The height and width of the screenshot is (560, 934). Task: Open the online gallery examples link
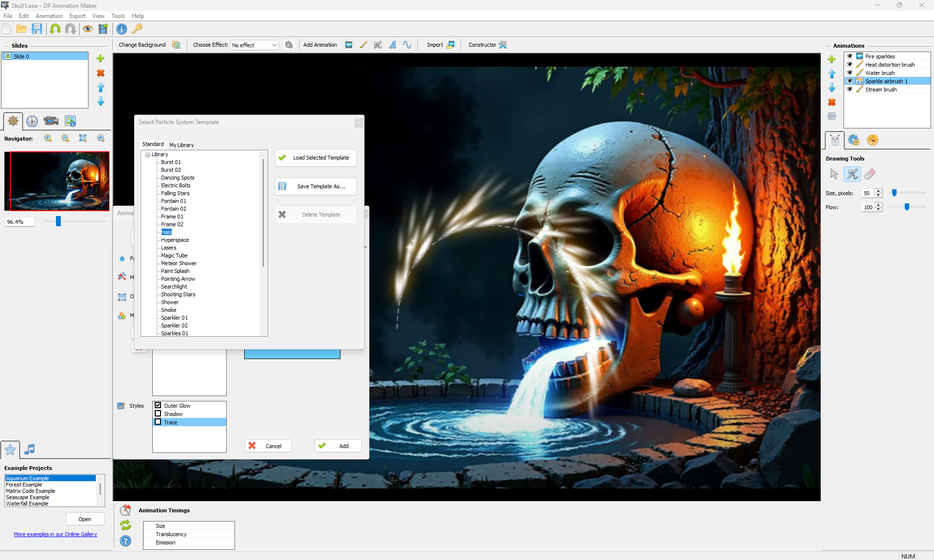click(55, 534)
